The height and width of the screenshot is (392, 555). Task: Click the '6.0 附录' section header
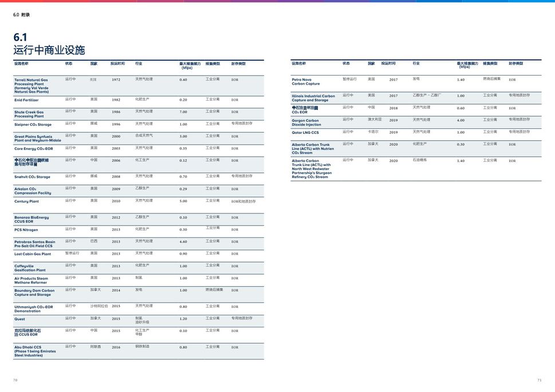point(21,14)
